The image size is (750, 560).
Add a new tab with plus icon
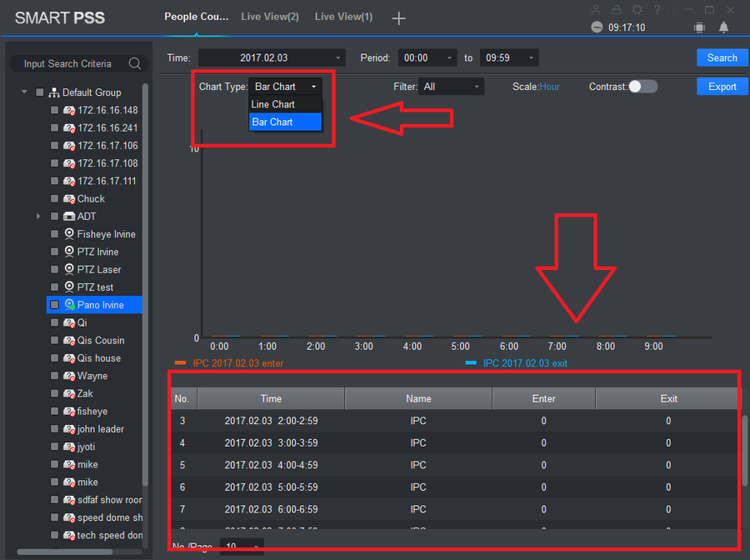(399, 17)
